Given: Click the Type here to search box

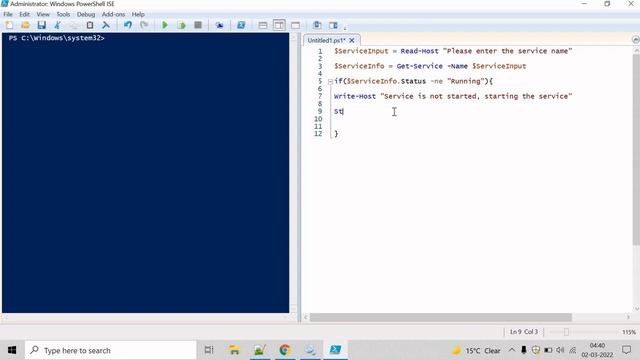Looking at the screenshot, I should [x=111, y=350].
